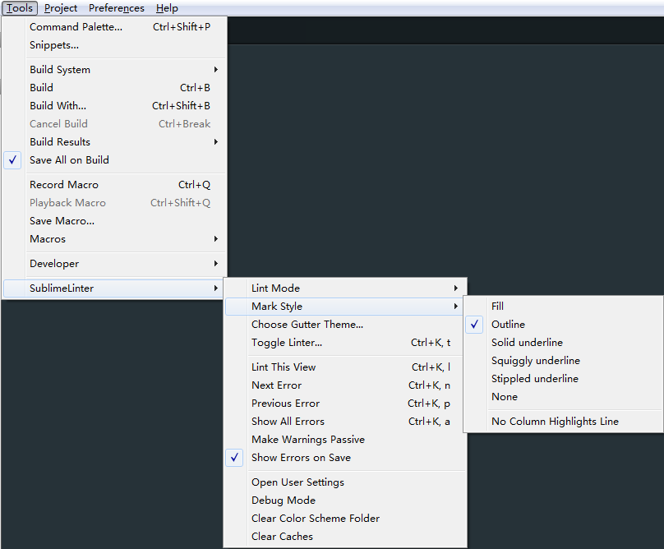Run Build command
This screenshot has width=664, height=549.
click(114, 88)
